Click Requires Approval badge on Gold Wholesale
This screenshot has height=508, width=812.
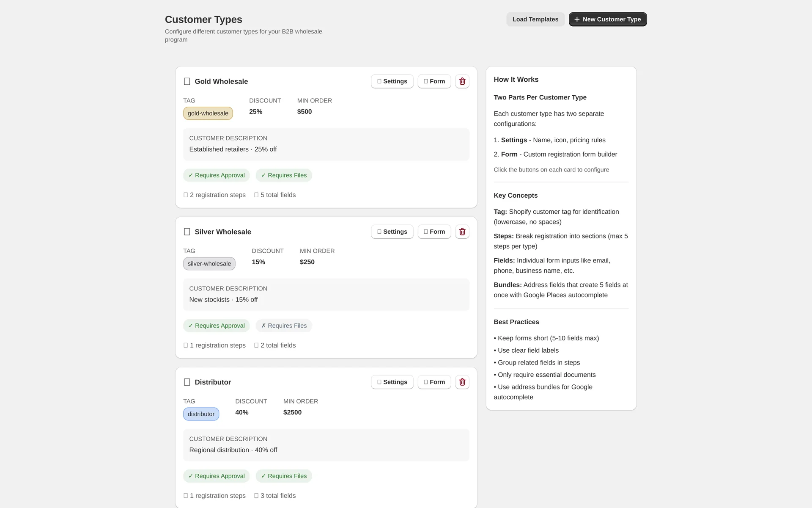tap(217, 175)
